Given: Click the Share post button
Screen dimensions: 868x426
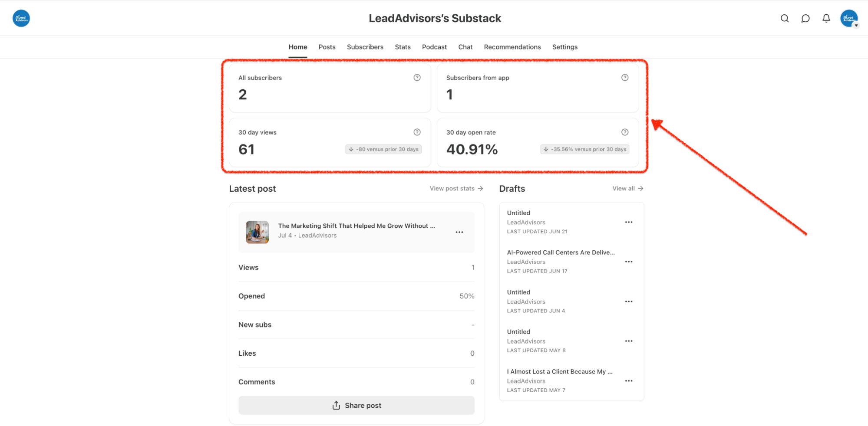Looking at the screenshot, I should 356,405.
